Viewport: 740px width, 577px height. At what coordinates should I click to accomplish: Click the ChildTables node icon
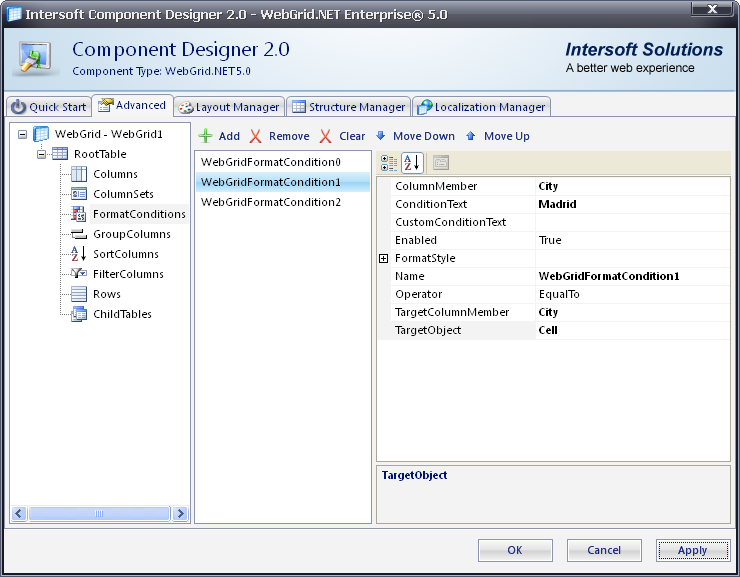click(79, 314)
